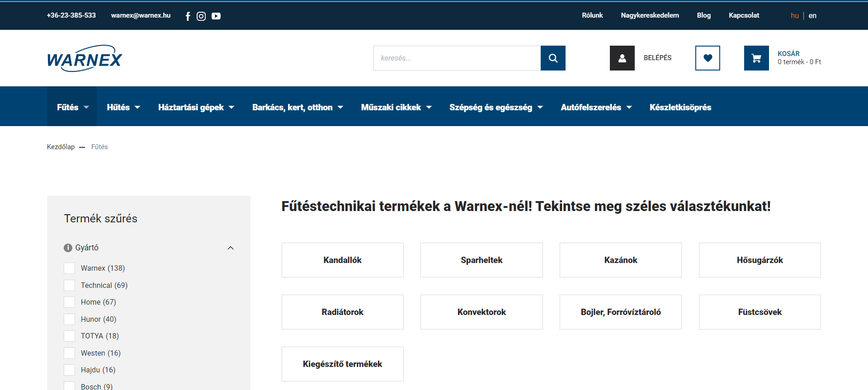Open the Warnex YouTube icon
Image resolution: width=868 pixels, height=390 pixels.
click(x=216, y=16)
